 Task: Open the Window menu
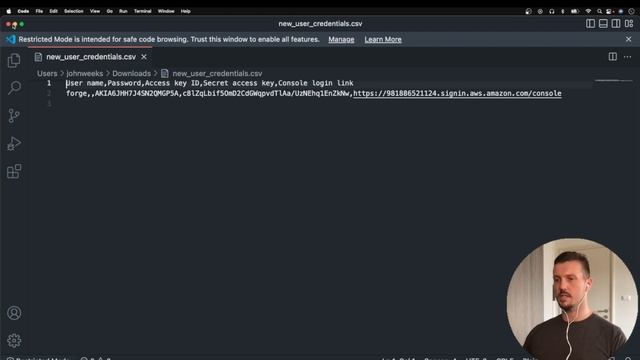pos(166,11)
